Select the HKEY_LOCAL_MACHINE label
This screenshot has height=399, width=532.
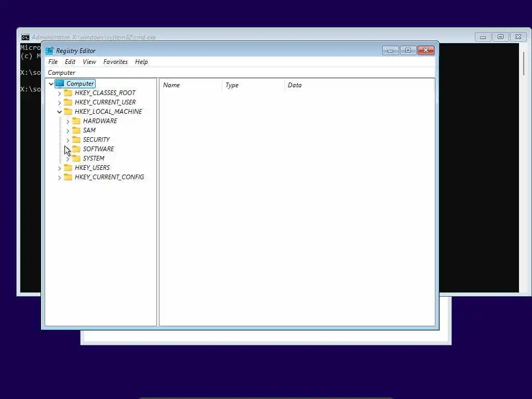pyautogui.click(x=108, y=111)
